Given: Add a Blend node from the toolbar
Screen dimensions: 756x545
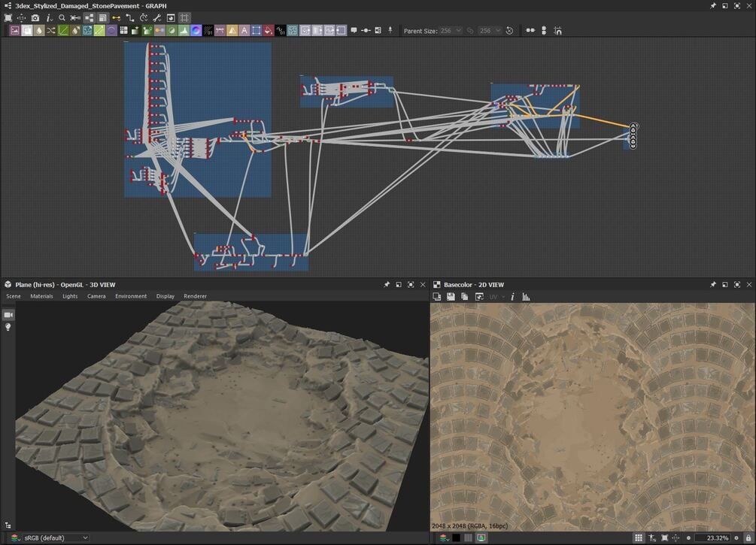Looking at the screenshot, I should [x=26, y=30].
